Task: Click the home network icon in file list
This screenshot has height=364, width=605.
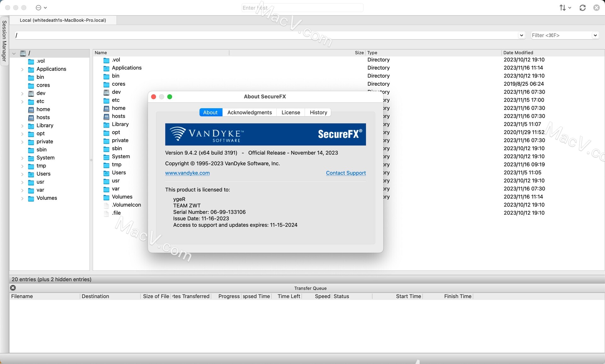Action: point(107,108)
